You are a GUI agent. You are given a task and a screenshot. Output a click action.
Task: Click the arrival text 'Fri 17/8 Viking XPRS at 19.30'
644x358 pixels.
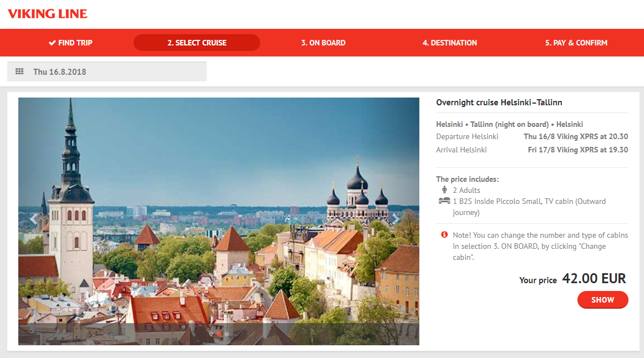(x=578, y=150)
